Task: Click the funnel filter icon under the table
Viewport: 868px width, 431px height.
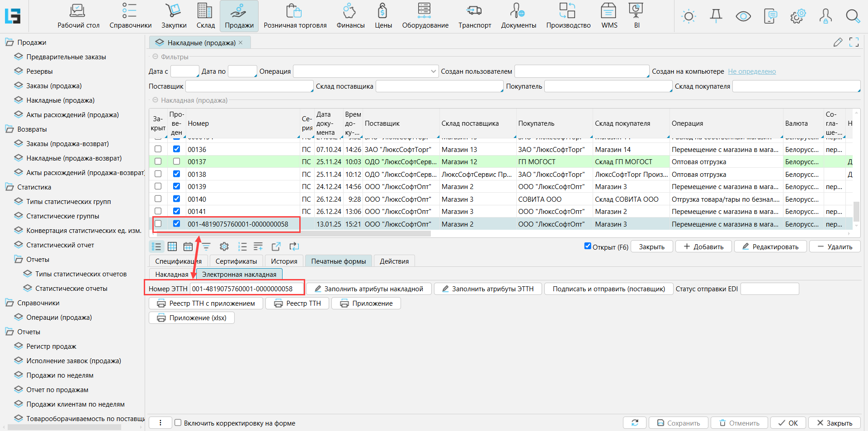Action: (206, 246)
